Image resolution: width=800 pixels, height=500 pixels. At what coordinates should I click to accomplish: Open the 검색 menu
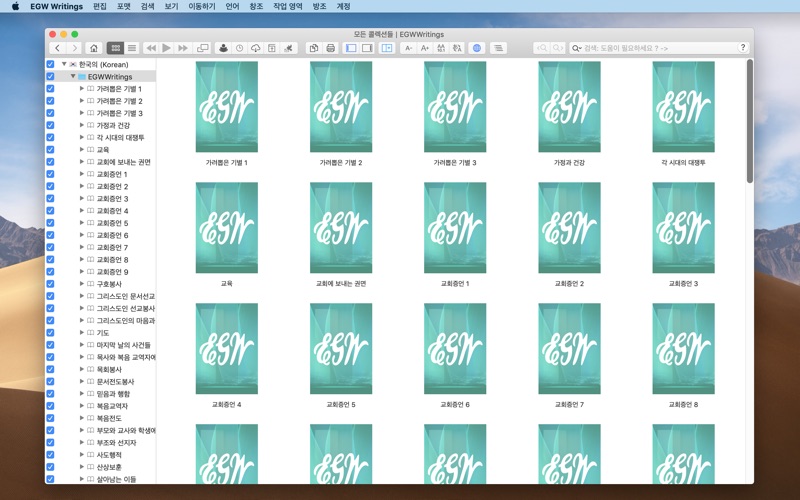click(x=147, y=6)
